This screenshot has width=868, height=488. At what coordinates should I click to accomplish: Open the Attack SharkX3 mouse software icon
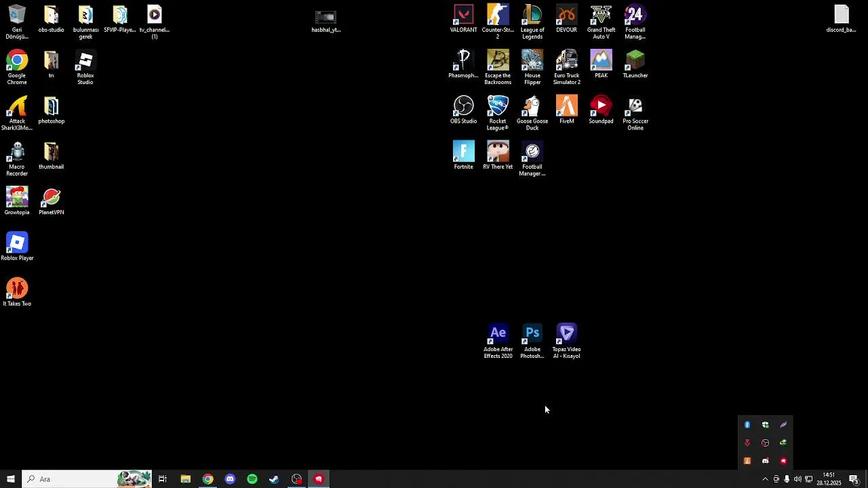coord(17,113)
